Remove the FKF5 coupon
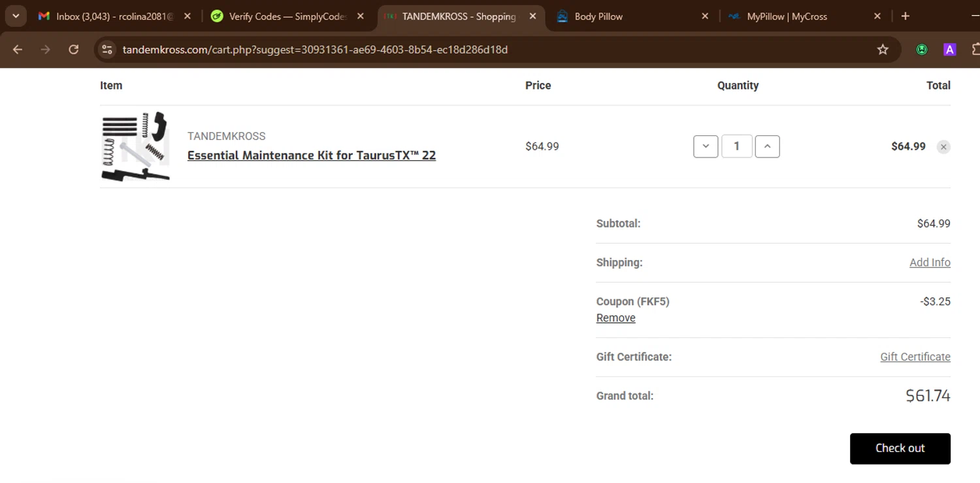The height and width of the screenshot is (483, 980). (x=616, y=318)
